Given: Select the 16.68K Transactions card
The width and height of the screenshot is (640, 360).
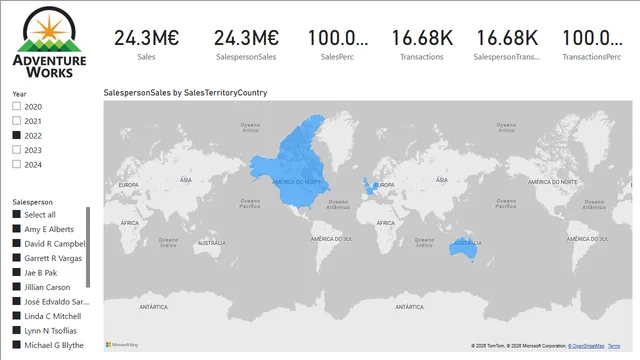Looking at the screenshot, I should (x=422, y=44).
